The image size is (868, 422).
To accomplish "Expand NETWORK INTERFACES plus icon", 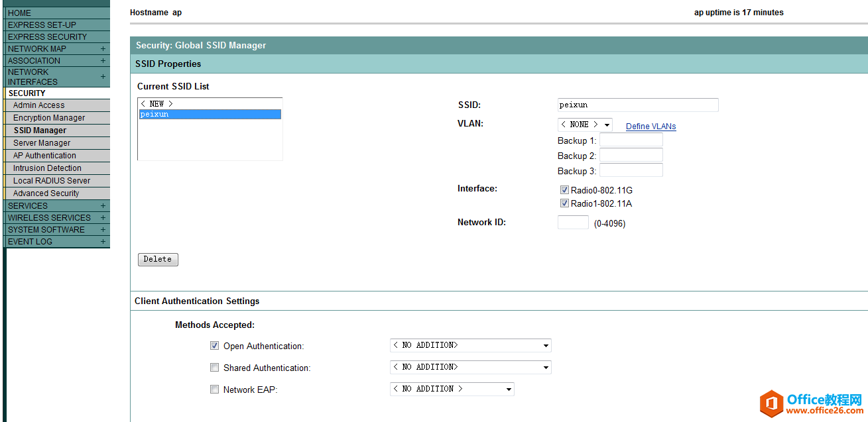I will [x=103, y=77].
